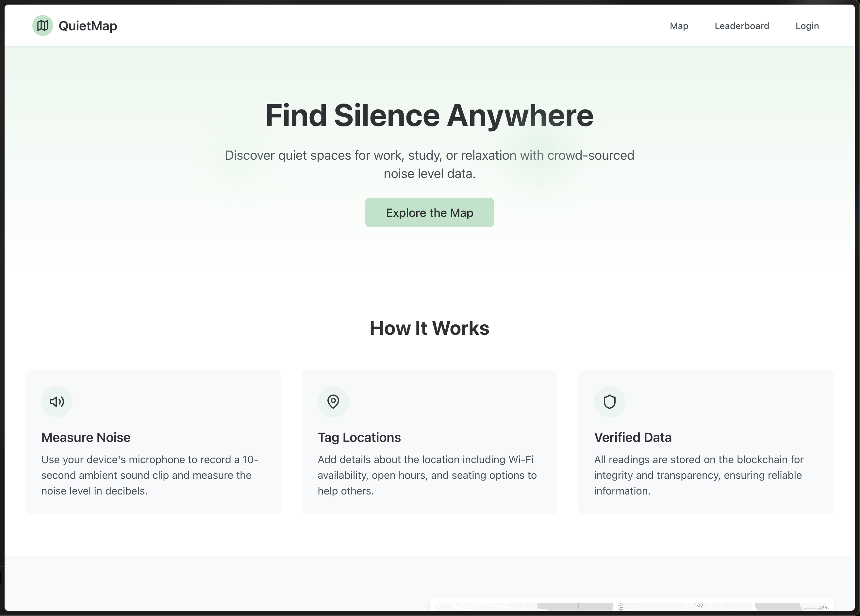860x616 pixels.
Task: Open the Leaderboard navigation link
Action: tap(741, 26)
